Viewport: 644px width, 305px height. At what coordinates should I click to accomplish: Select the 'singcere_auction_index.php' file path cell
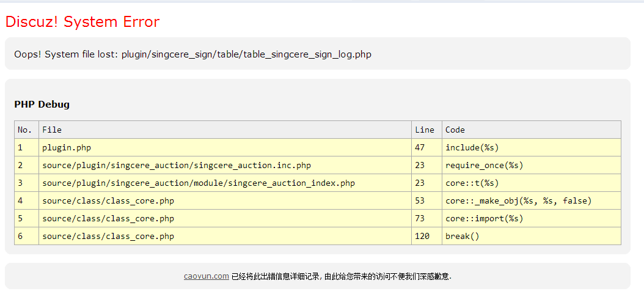coord(225,183)
